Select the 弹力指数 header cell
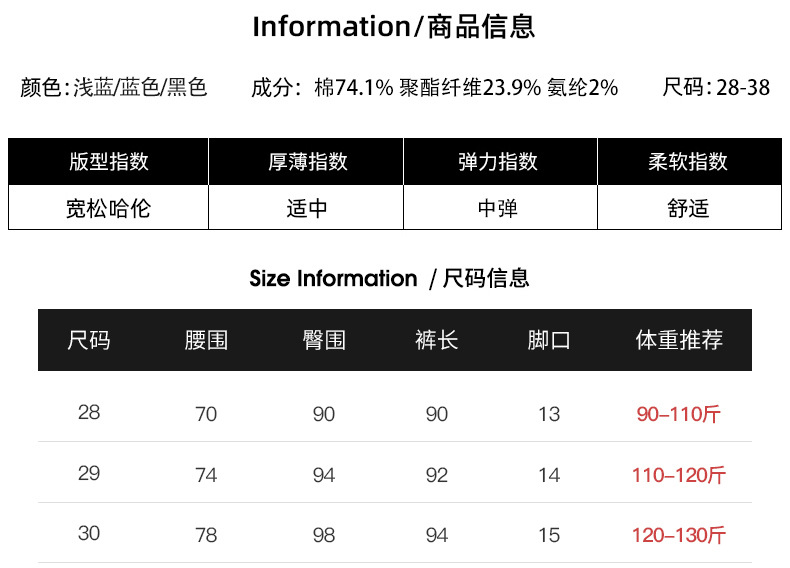The height and width of the screenshot is (568, 790). [498, 162]
